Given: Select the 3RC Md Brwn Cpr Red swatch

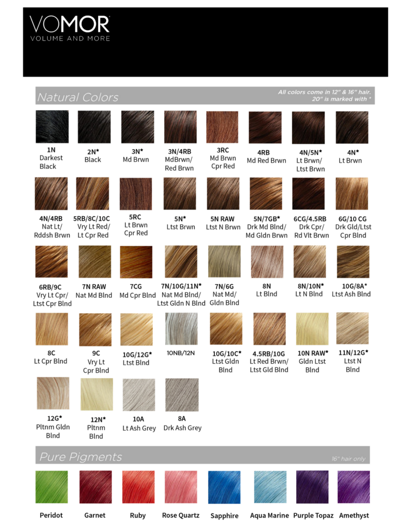Looking at the screenshot, I should [222, 127].
